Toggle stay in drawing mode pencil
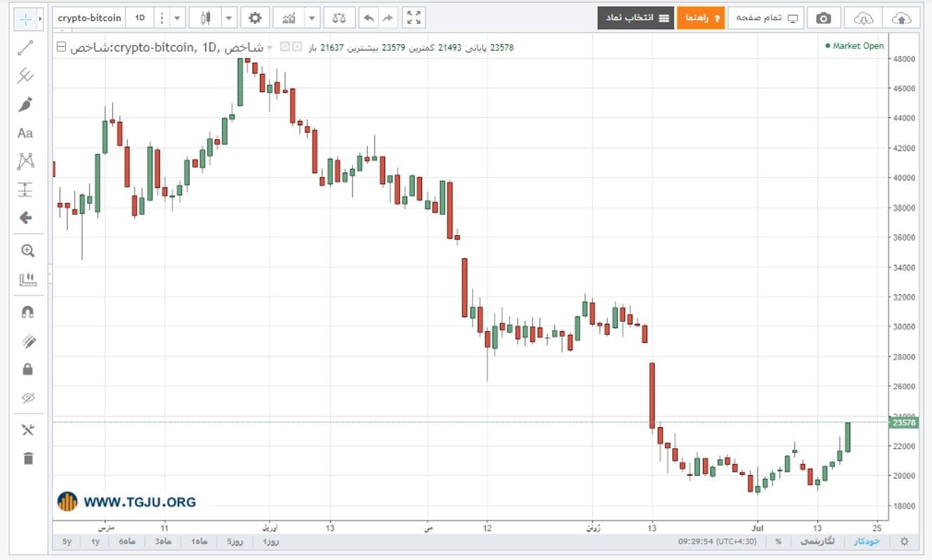 [x=28, y=341]
